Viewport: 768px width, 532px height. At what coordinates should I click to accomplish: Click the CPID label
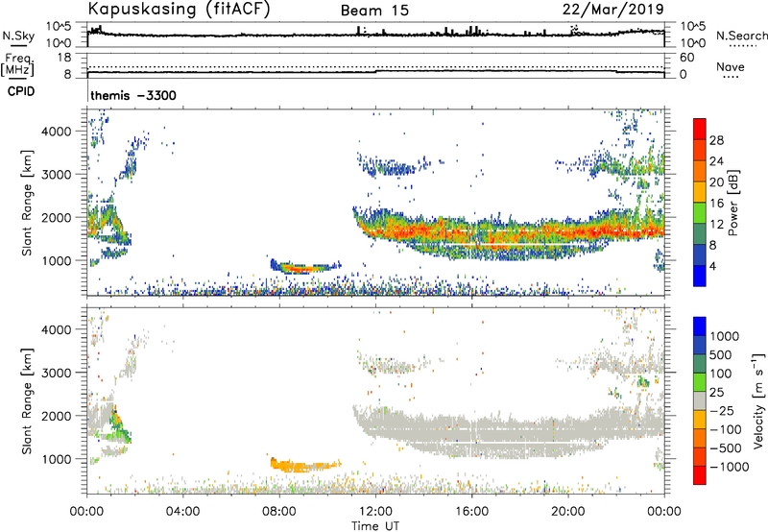point(21,91)
